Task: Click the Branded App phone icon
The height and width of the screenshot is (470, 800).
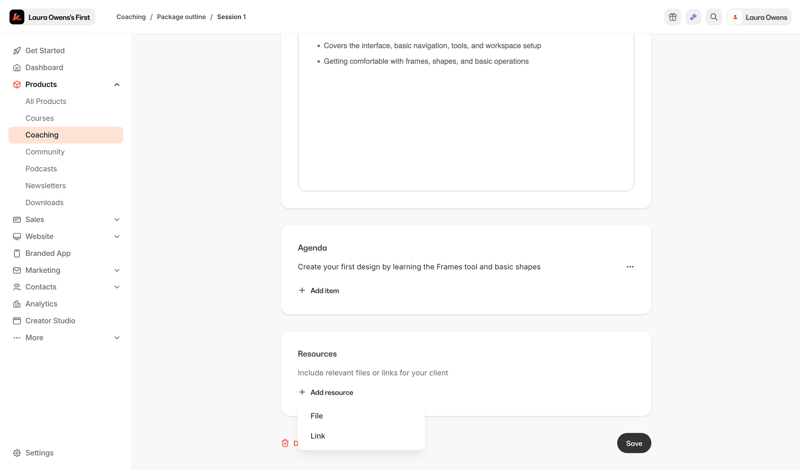Action: pyautogui.click(x=17, y=253)
